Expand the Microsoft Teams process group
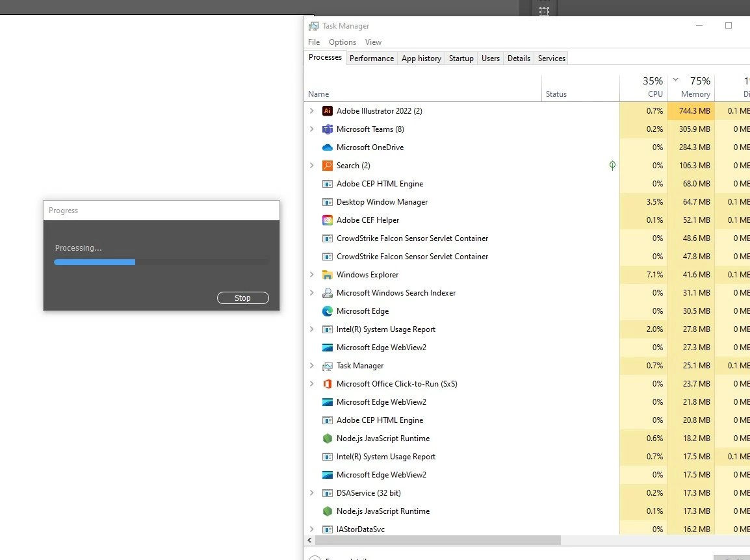Image resolution: width=750 pixels, height=560 pixels. tap(312, 129)
